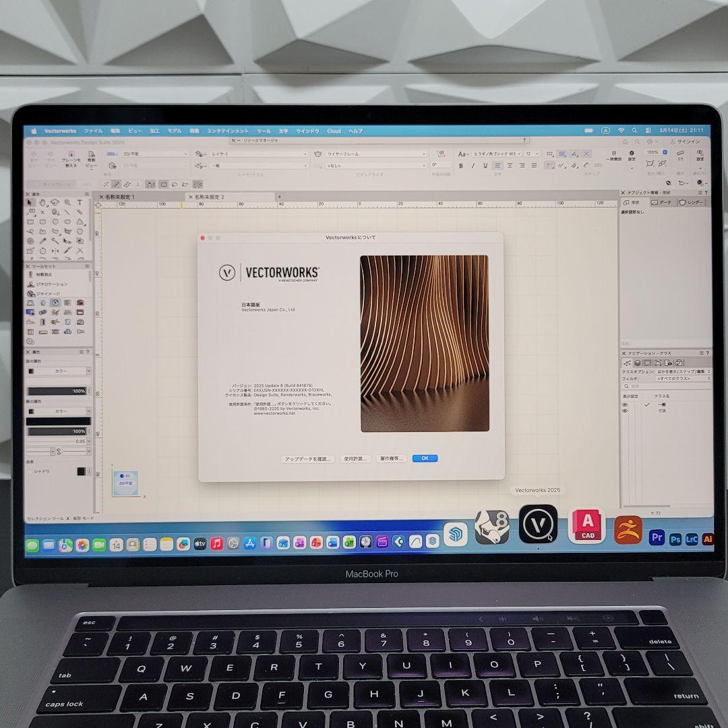Open SketchUp from the Dock
The width and height of the screenshot is (728, 728).
point(455,533)
